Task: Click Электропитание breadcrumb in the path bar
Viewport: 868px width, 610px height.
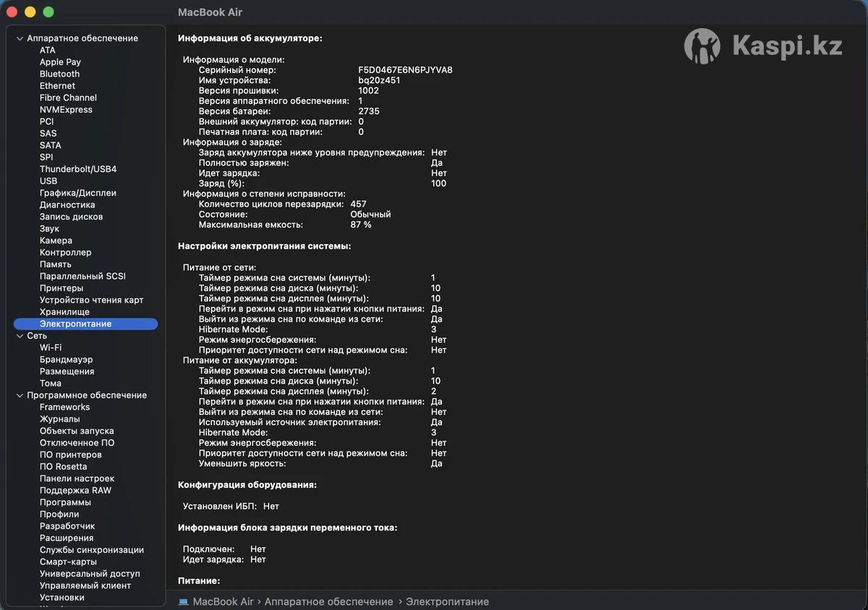Action: tap(447, 601)
